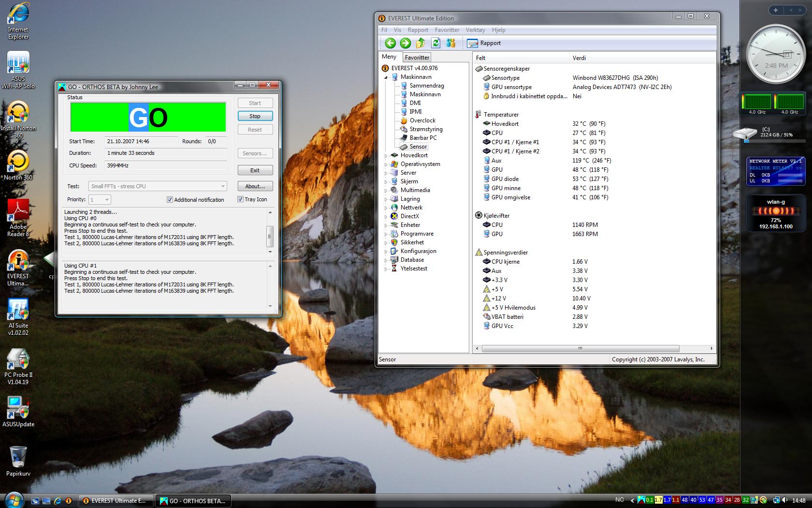
Task: Click the Internet Explorer quick launch icon
Action: (x=58, y=501)
